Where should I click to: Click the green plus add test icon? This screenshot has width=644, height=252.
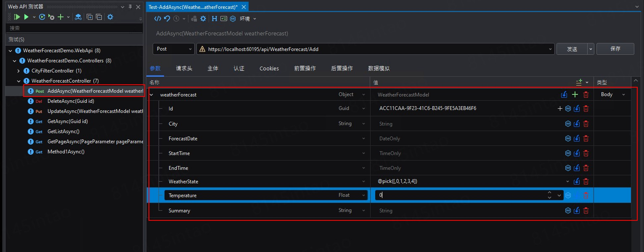[61, 17]
